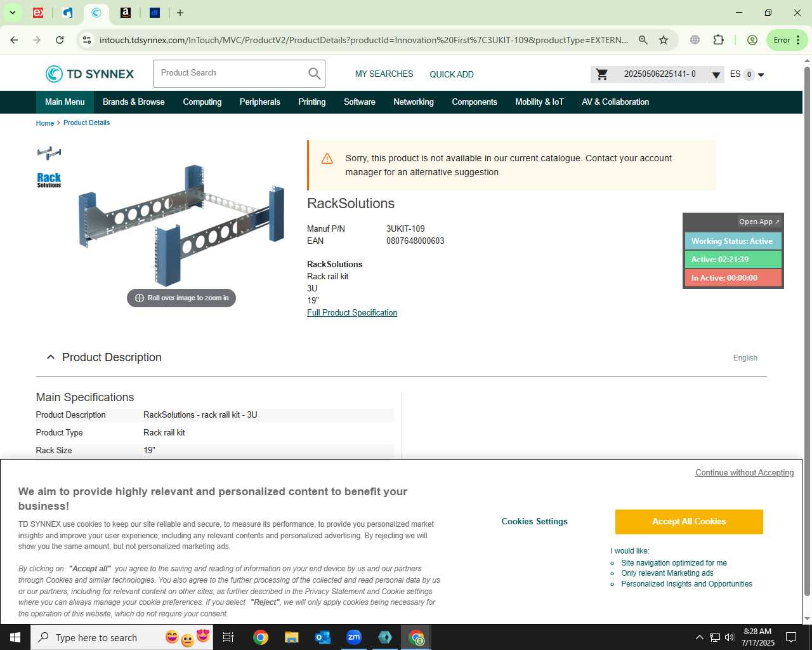The image size is (812, 650).
Task: Click the taskbar Type here to search box
Action: pos(123,637)
